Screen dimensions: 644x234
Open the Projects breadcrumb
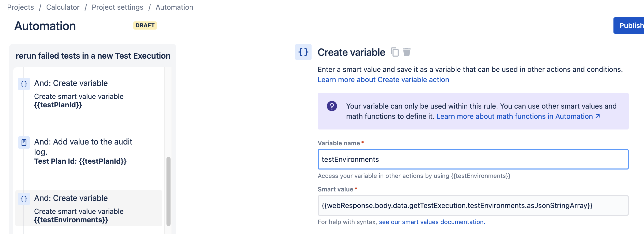[20, 7]
